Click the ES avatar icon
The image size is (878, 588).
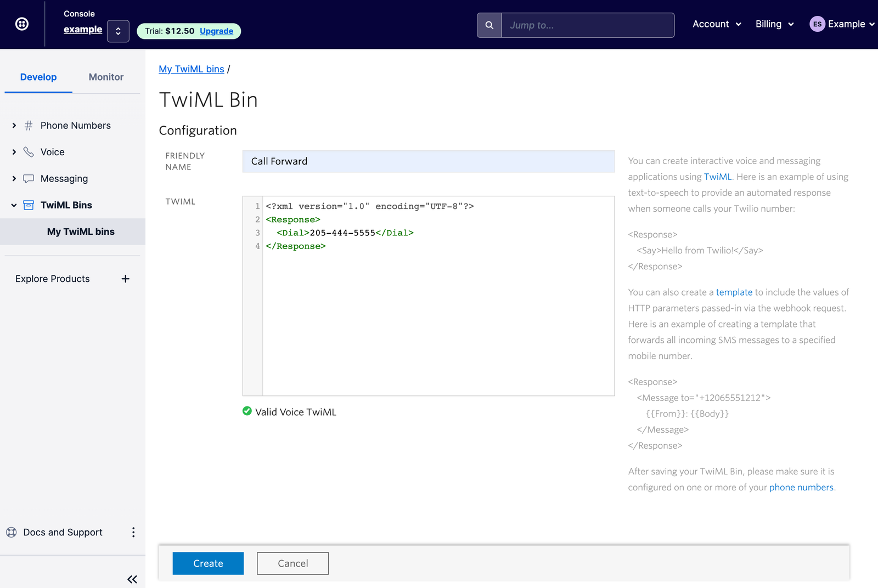click(817, 24)
